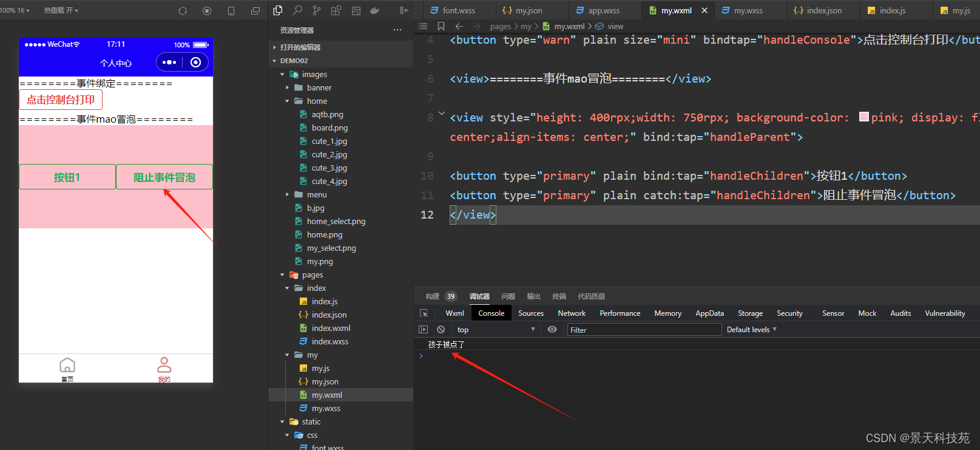
Task: Click the inspect element picker icon
Action: pyautogui.click(x=424, y=313)
